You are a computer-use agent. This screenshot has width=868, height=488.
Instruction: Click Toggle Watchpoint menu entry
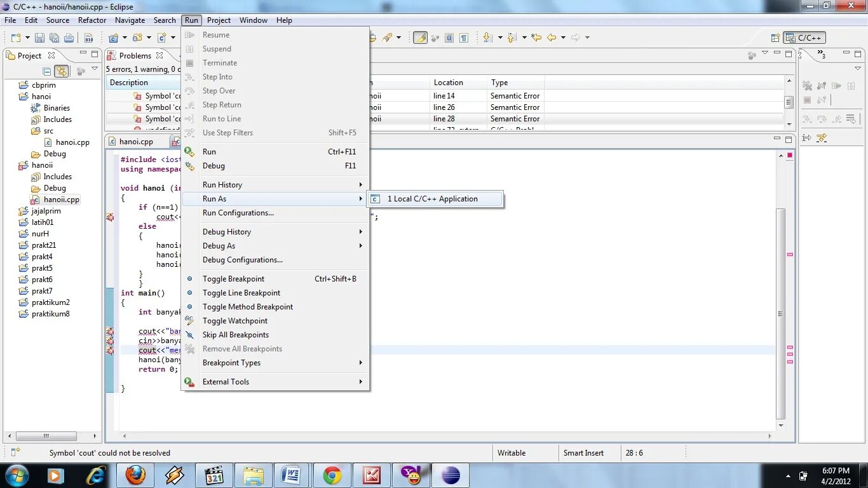276,321
